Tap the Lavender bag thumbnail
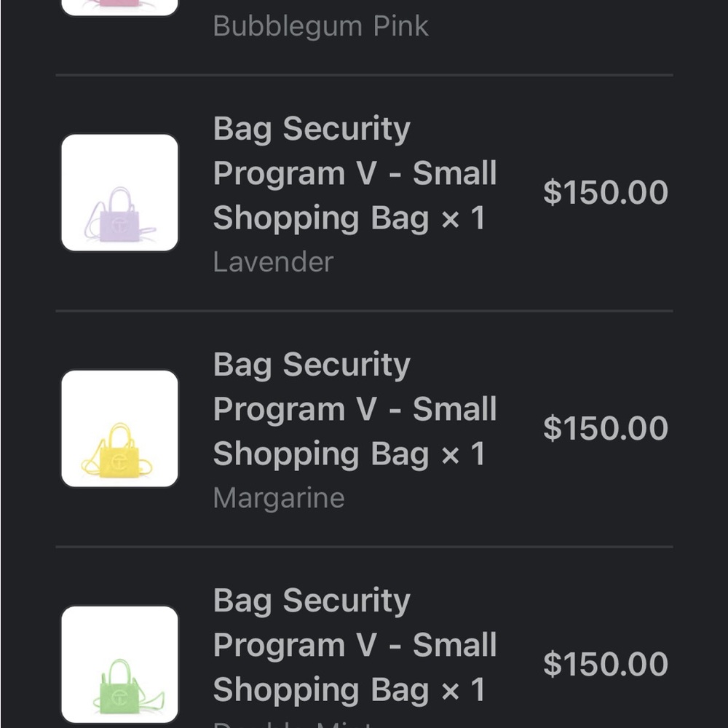Viewport: 728px width, 728px height. 119,193
